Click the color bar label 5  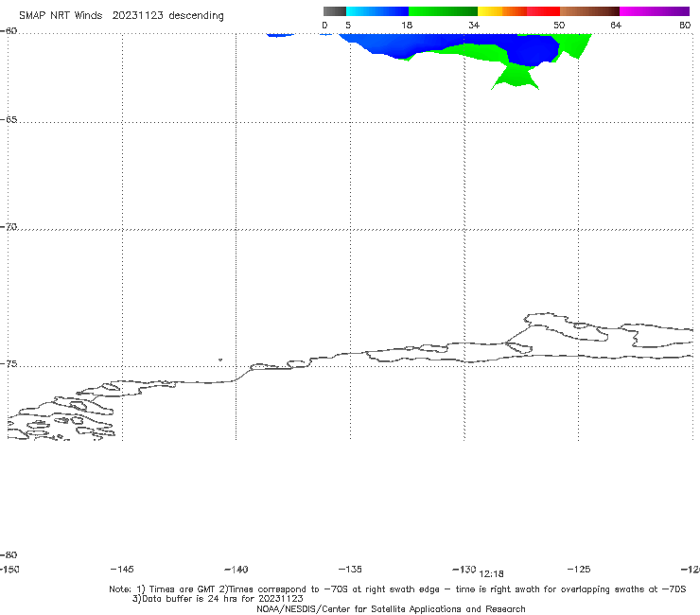348,25
